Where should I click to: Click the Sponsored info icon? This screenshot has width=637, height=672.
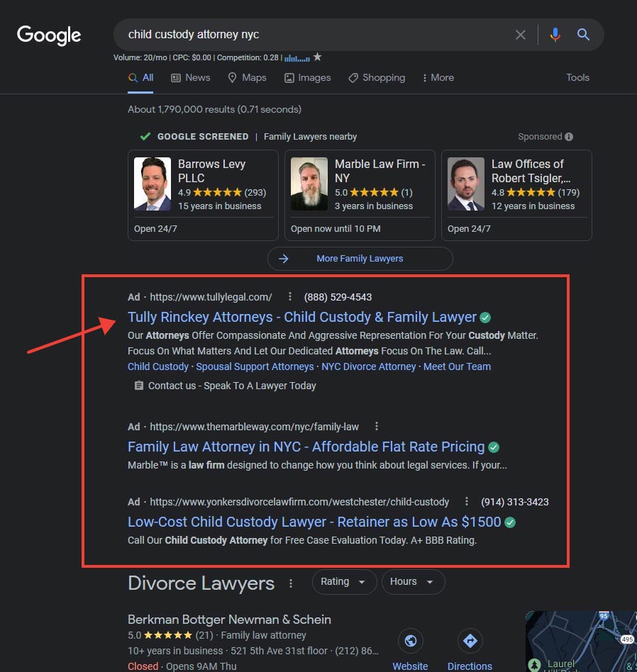(569, 137)
